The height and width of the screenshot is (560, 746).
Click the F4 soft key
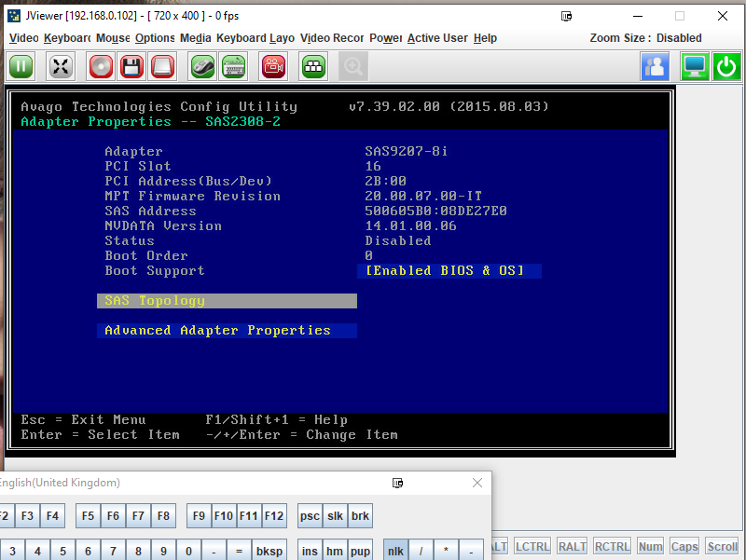click(52, 516)
